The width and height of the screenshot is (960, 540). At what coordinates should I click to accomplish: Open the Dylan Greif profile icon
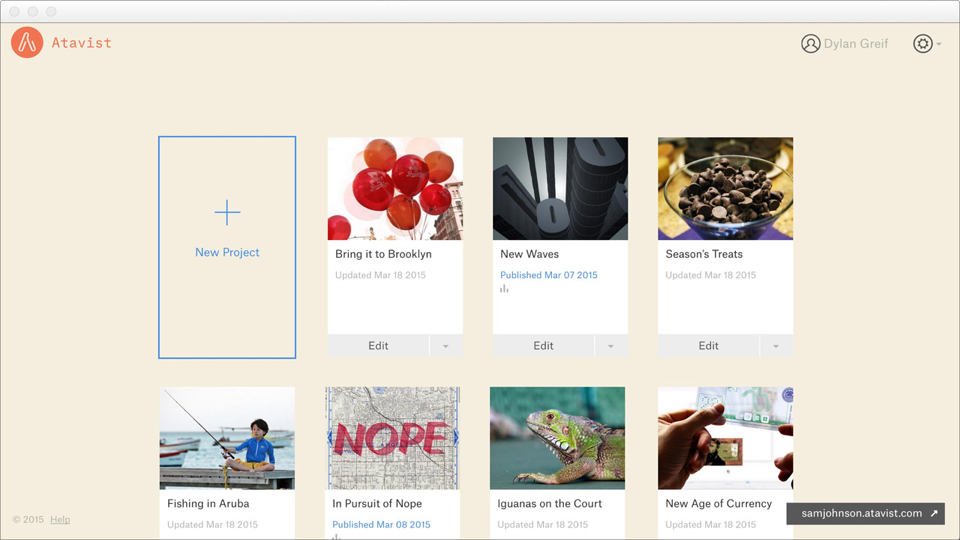click(x=810, y=44)
